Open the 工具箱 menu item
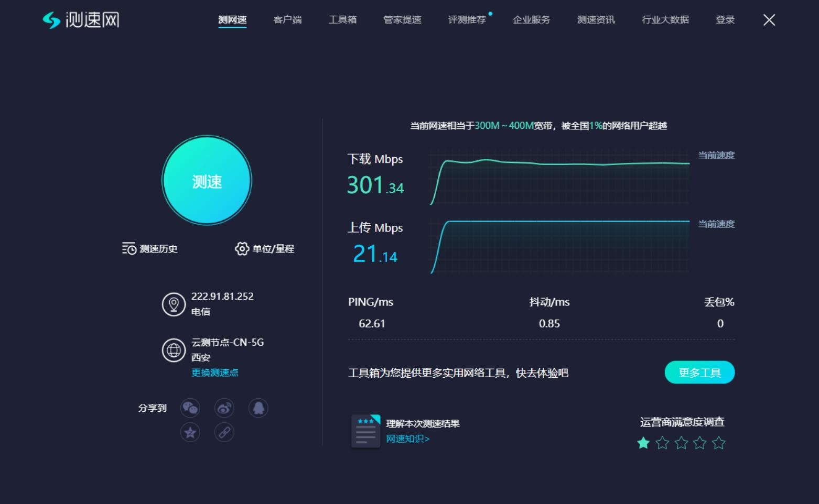This screenshot has height=504, width=819. (x=342, y=19)
